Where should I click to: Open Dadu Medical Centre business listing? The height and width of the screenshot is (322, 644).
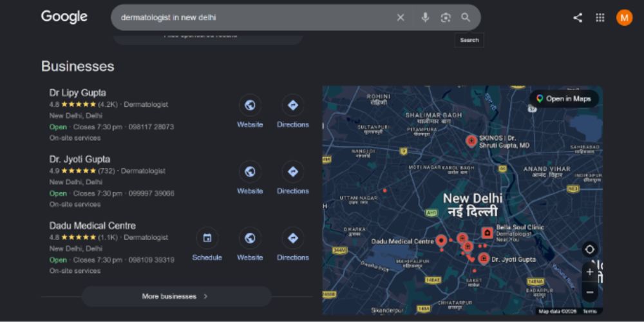pos(92,225)
